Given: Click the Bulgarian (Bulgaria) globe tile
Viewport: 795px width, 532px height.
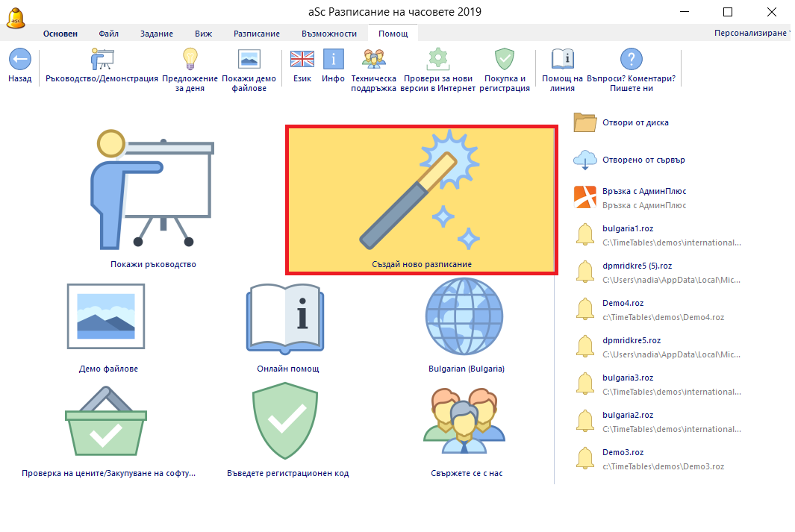Looking at the screenshot, I should (x=466, y=328).
